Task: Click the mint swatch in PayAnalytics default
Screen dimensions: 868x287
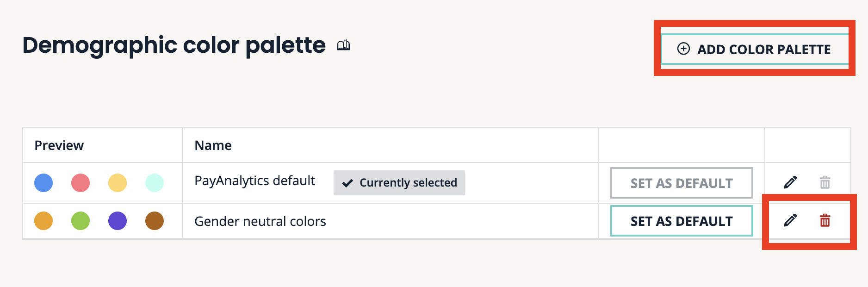Action: (x=155, y=183)
